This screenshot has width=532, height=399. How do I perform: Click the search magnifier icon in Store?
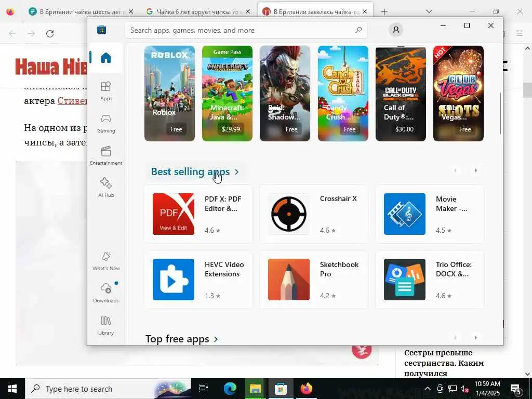tap(358, 30)
